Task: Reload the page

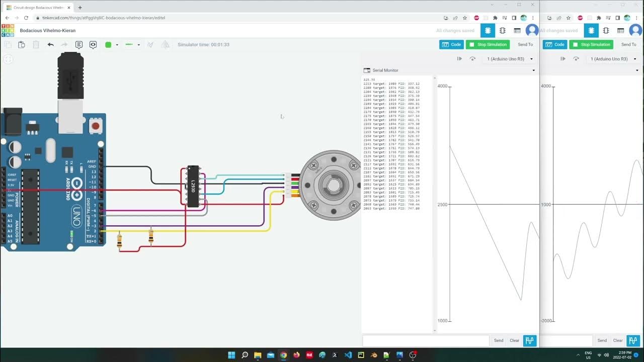Action: click(26, 18)
